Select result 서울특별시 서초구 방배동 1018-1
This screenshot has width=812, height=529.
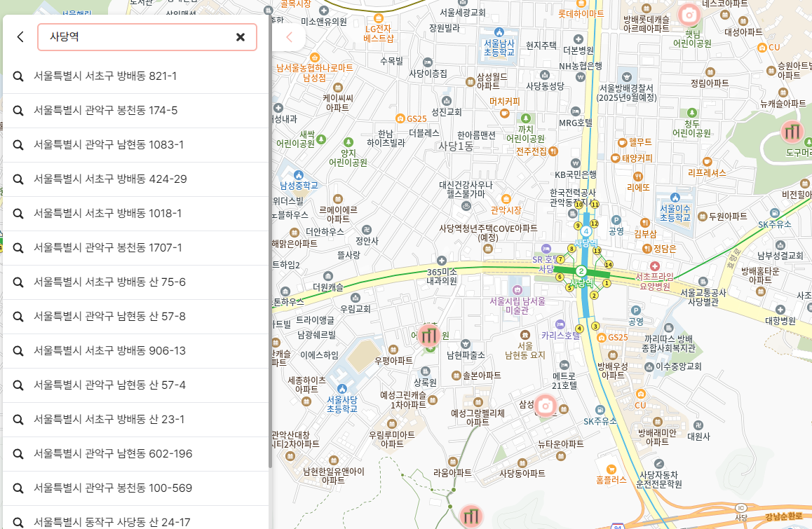click(x=136, y=213)
